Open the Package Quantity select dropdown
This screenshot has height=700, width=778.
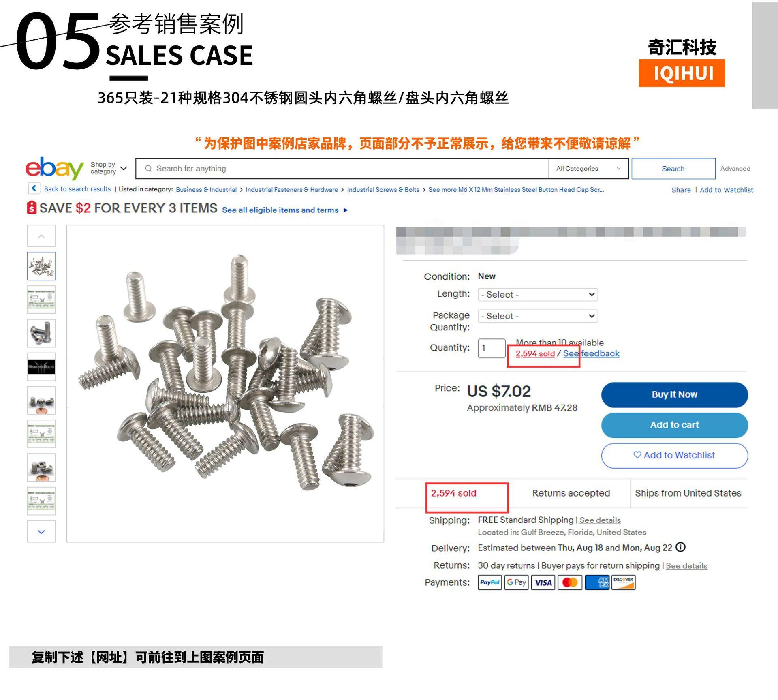click(x=538, y=316)
